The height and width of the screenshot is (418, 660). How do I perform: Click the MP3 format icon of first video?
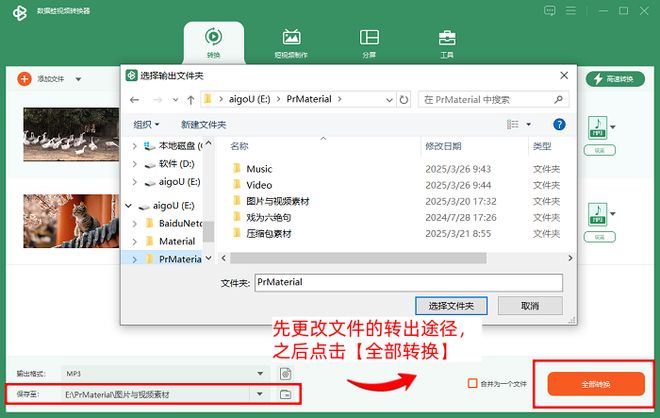(597, 128)
